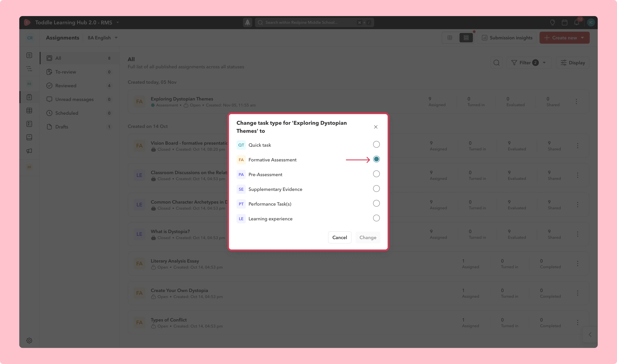The height and width of the screenshot is (364, 617).
Task: Choose the Pre-Assessment radio option
Action: point(376,174)
